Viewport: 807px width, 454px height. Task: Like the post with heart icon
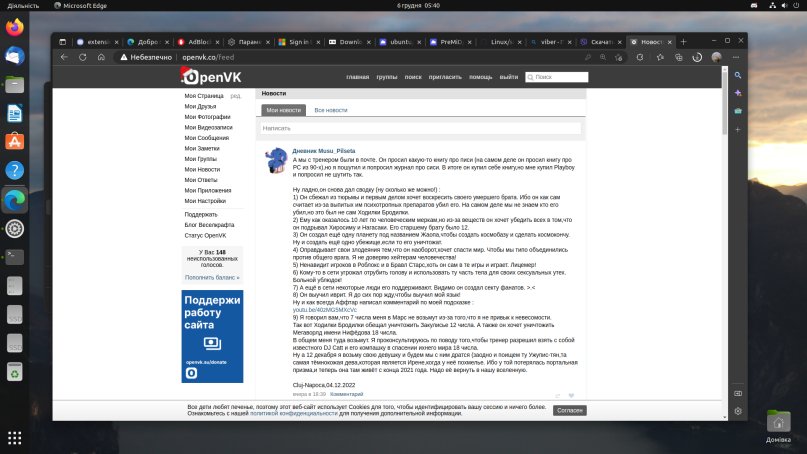click(571, 395)
